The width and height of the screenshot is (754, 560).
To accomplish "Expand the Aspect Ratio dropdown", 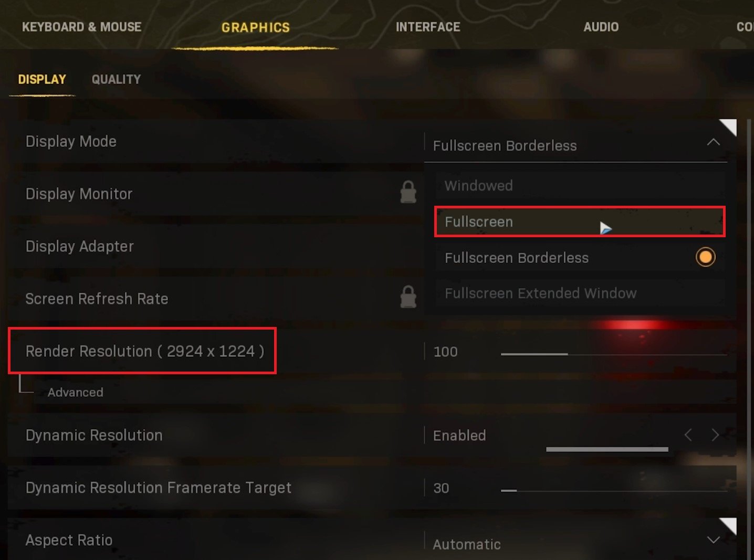I will click(713, 540).
